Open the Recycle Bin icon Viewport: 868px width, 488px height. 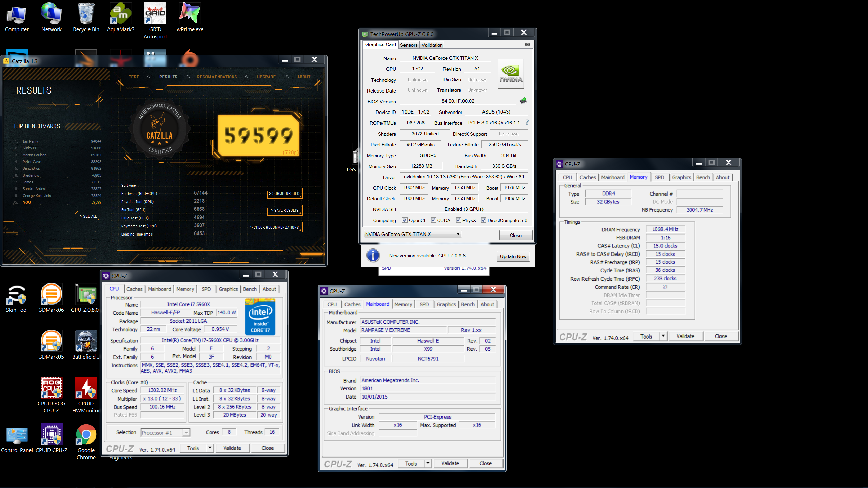tap(86, 18)
